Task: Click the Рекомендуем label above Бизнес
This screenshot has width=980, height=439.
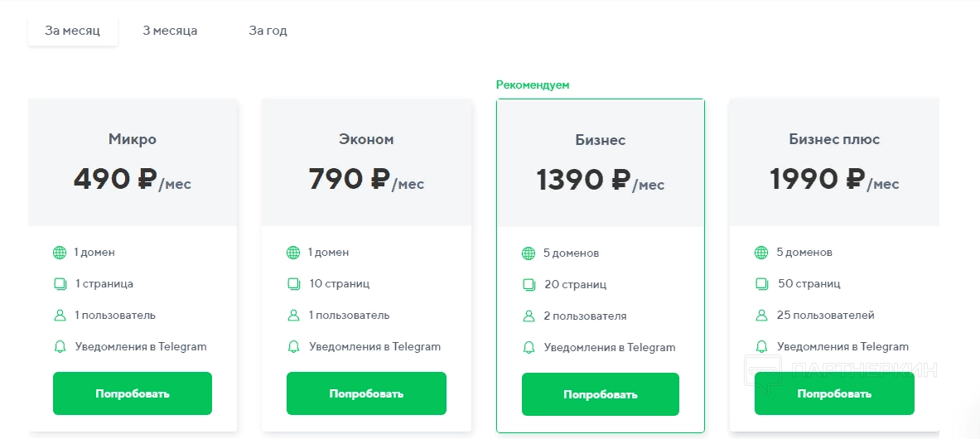Action: coord(533,84)
